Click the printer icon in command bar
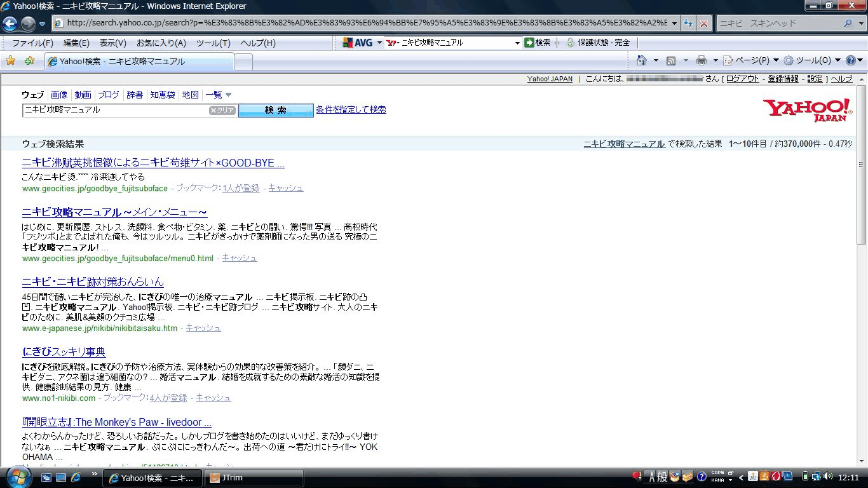The height and width of the screenshot is (488, 868). point(701,60)
